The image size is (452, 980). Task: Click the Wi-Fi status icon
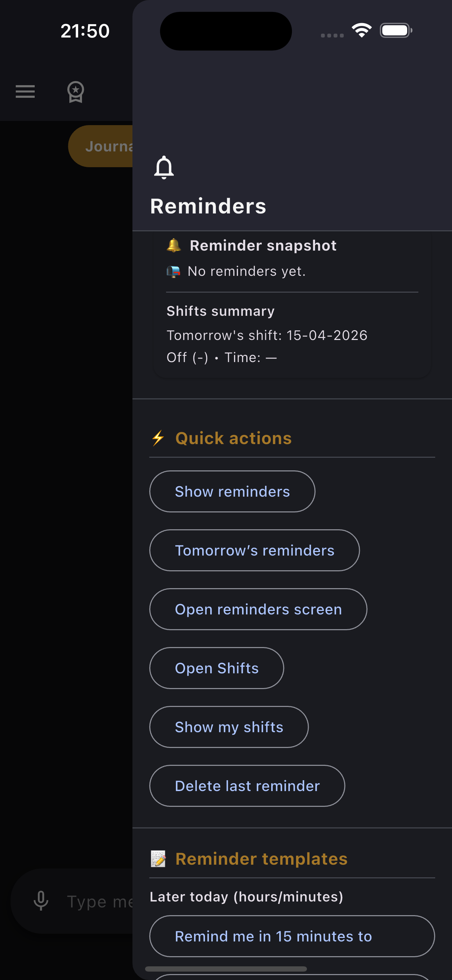[362, 30]
